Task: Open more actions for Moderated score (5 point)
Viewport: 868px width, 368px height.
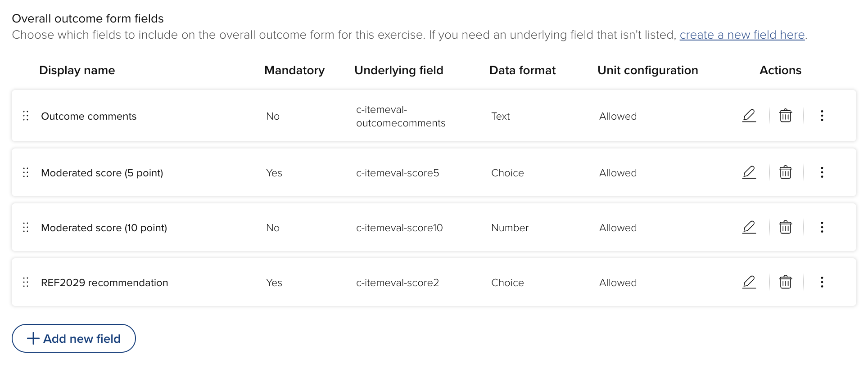Action: [x=822, y=172]
